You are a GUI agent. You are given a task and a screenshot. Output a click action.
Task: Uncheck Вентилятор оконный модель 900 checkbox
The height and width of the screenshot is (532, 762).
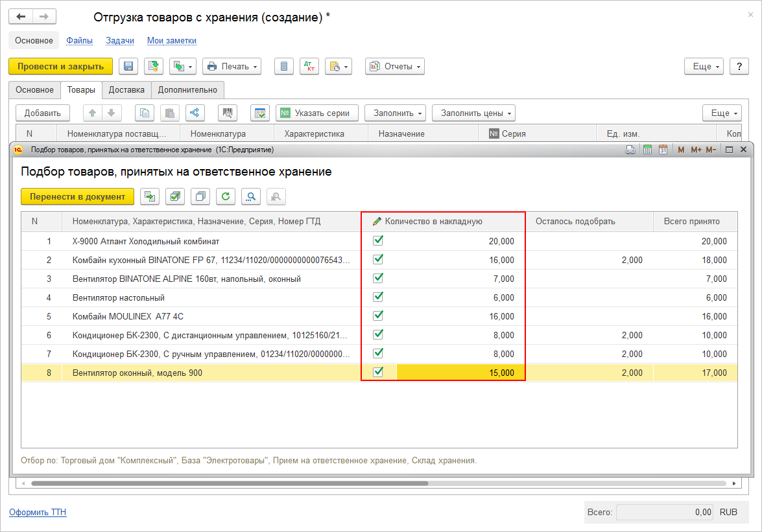[x=377, y=372]
